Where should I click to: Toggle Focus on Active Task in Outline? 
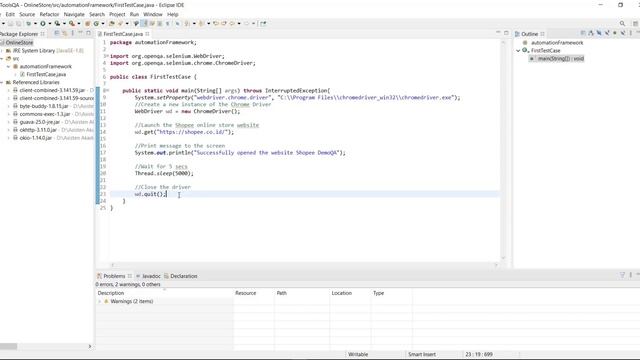coord(583,33)
